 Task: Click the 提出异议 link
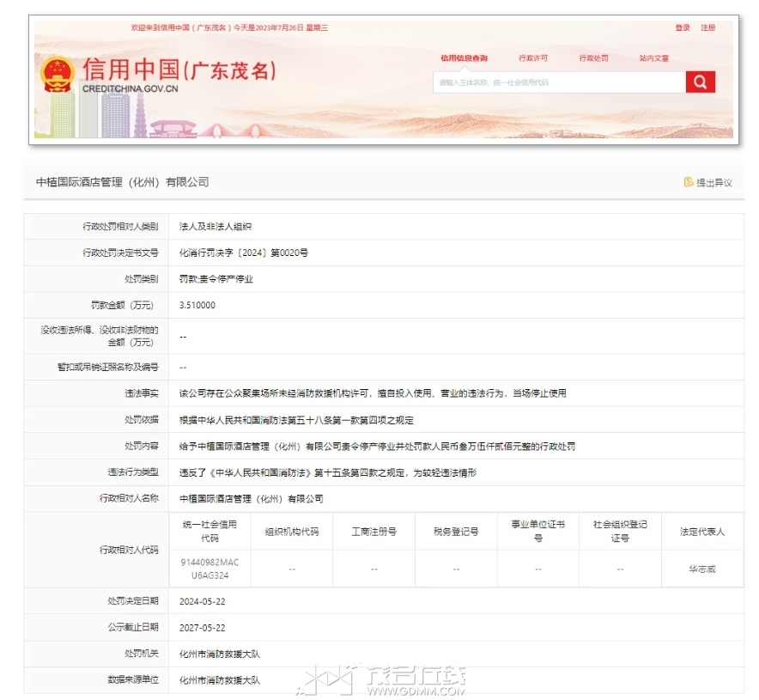pos(714,182)
